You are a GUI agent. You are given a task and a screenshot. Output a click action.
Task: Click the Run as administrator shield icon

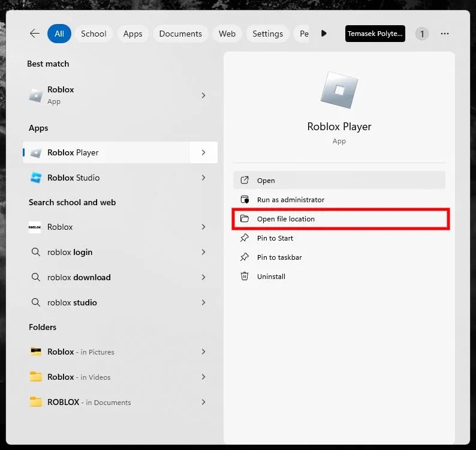(245, 199)
